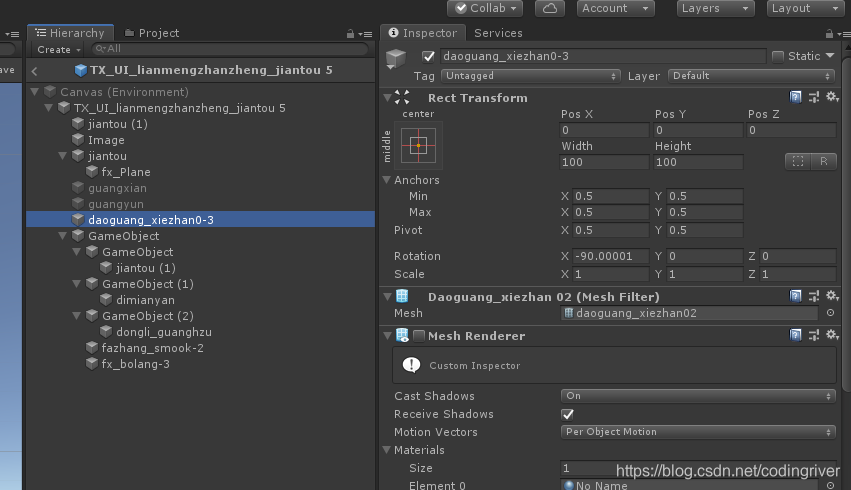The height and width of the screenshot is (490, 851).
Task: Collapse TX_UI_lianmengzhanzheng_jiantou 5 tree node
Action: coord(49,107)
